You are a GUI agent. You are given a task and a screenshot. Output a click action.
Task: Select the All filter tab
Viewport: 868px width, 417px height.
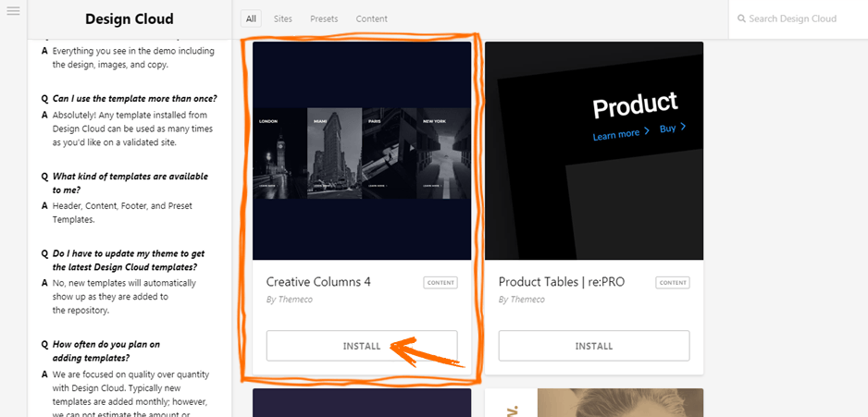click(251, 18)
